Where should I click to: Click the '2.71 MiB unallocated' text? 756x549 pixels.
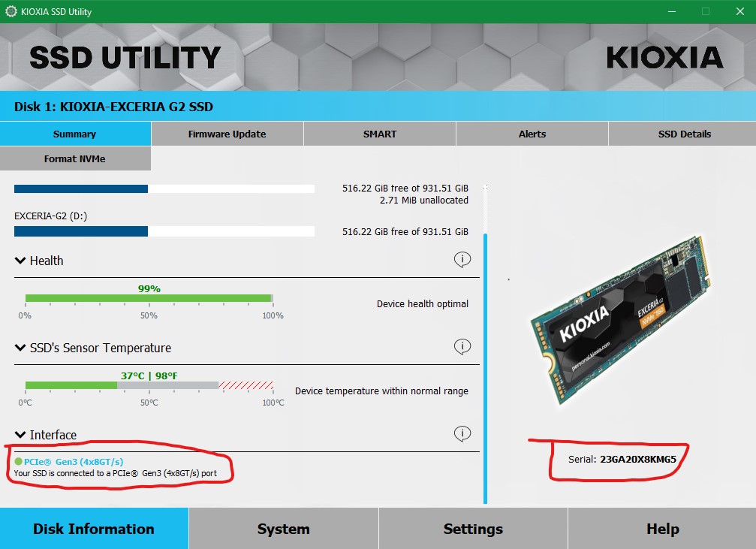point(424,201)
